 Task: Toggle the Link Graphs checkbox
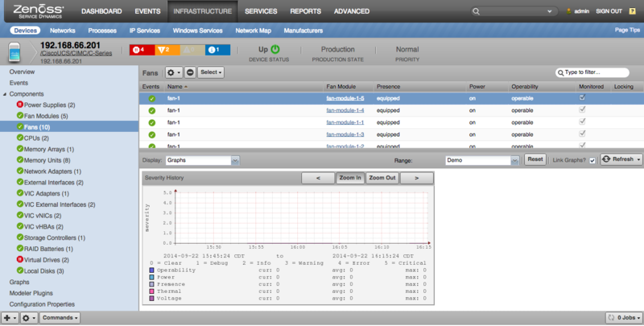tap(592, 160)
